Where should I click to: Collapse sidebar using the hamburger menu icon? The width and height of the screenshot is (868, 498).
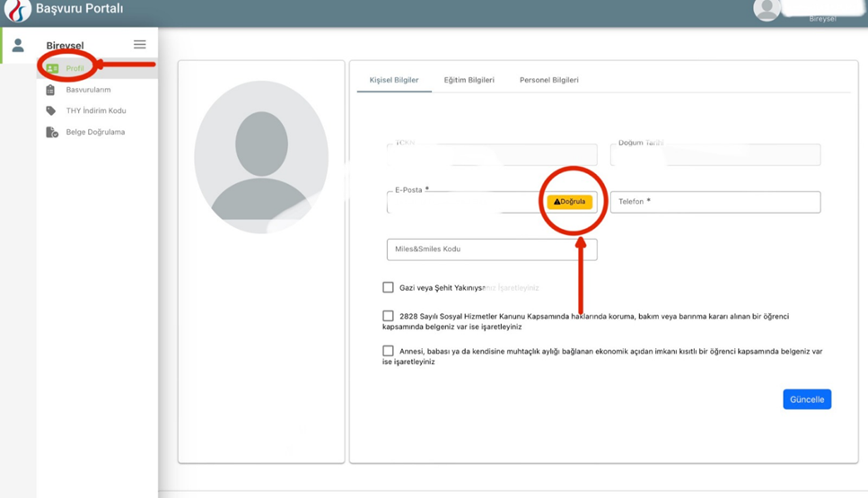[x=139, y=44]
